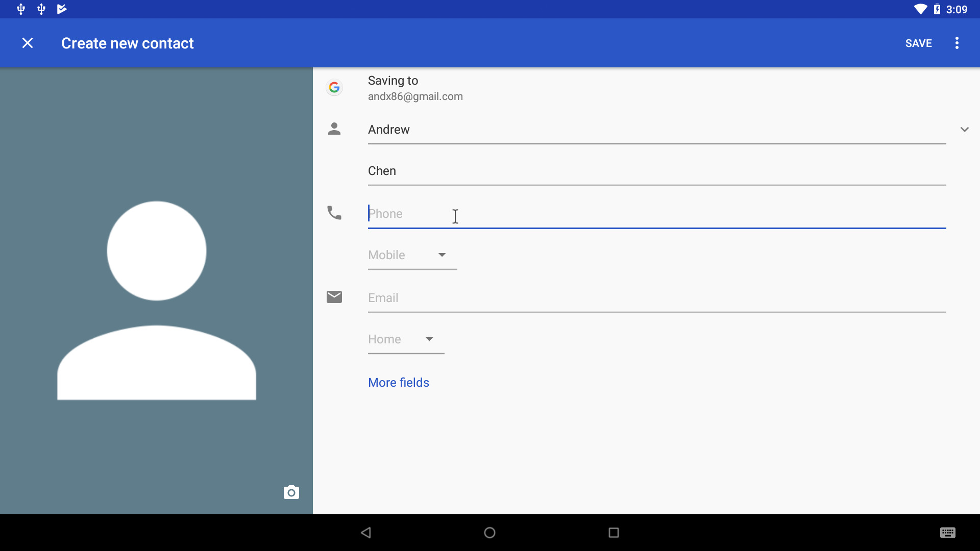This screenshot has height=551, width=980.
Task: Tap the camera icon to add photo
Action: coord(291,492)
